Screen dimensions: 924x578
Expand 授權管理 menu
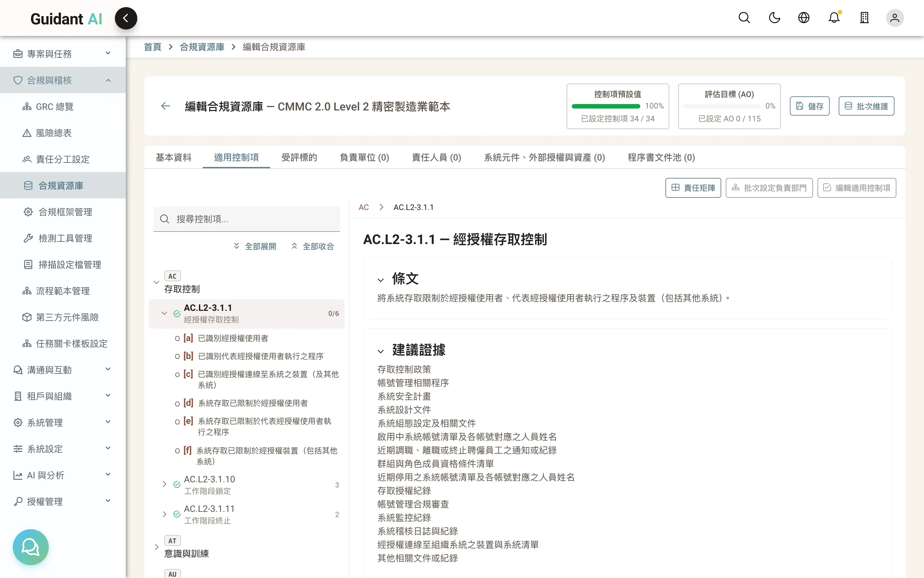pos(63,502)
